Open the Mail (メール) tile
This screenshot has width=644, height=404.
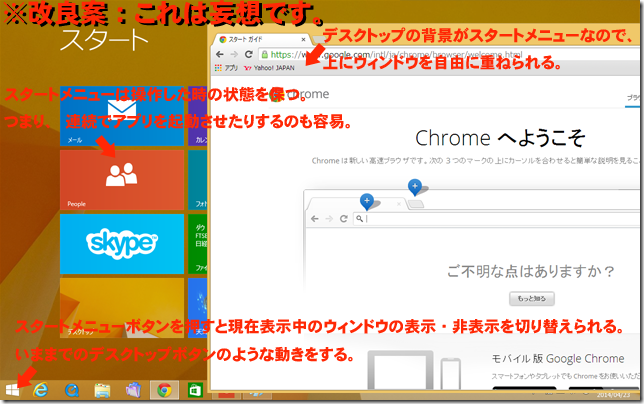[122, 116]
